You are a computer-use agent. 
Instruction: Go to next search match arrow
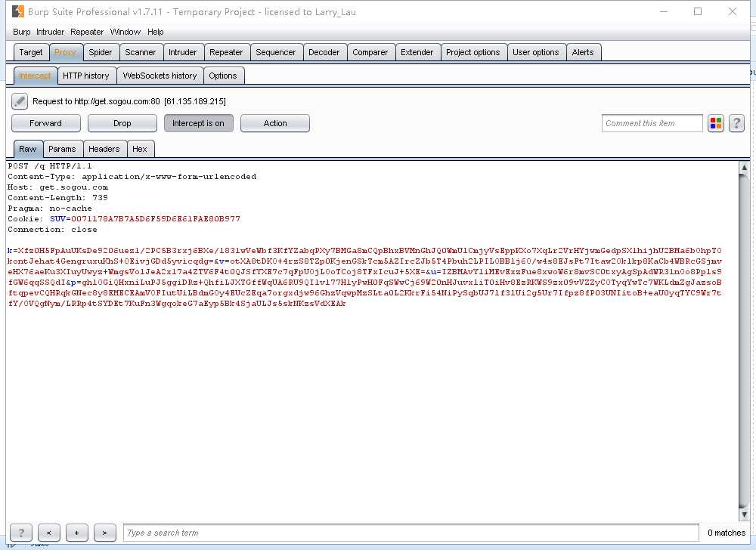pyautogui.click(x=104, y=533)
